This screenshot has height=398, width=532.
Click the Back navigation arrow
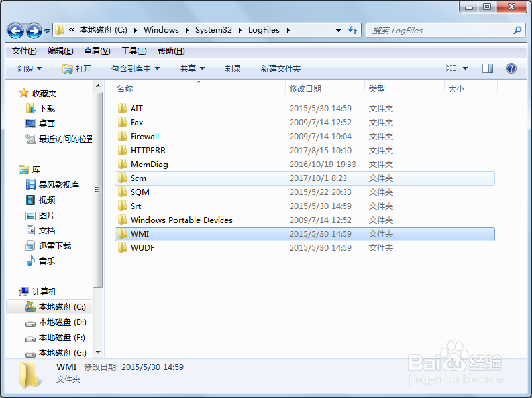click(x=15, y=31)
